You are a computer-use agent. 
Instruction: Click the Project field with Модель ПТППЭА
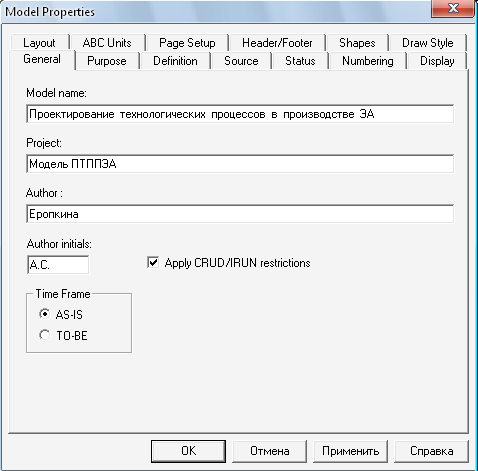(x=240, y=164)
